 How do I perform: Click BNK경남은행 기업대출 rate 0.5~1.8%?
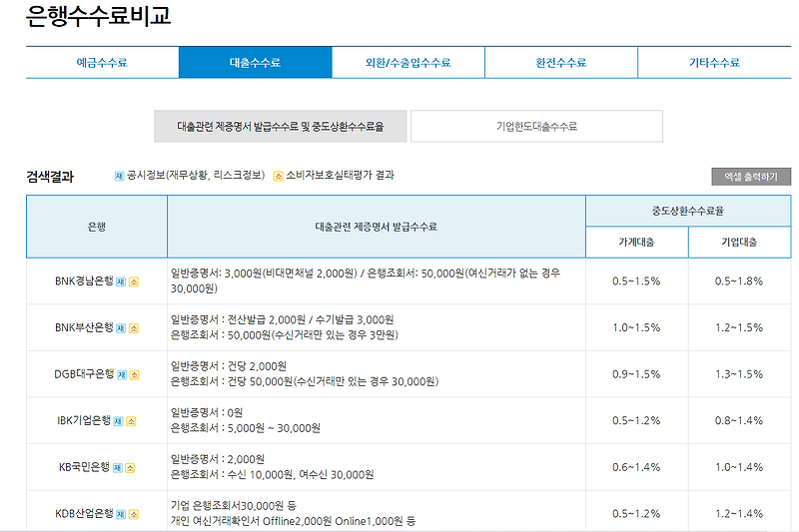(739, 281)
